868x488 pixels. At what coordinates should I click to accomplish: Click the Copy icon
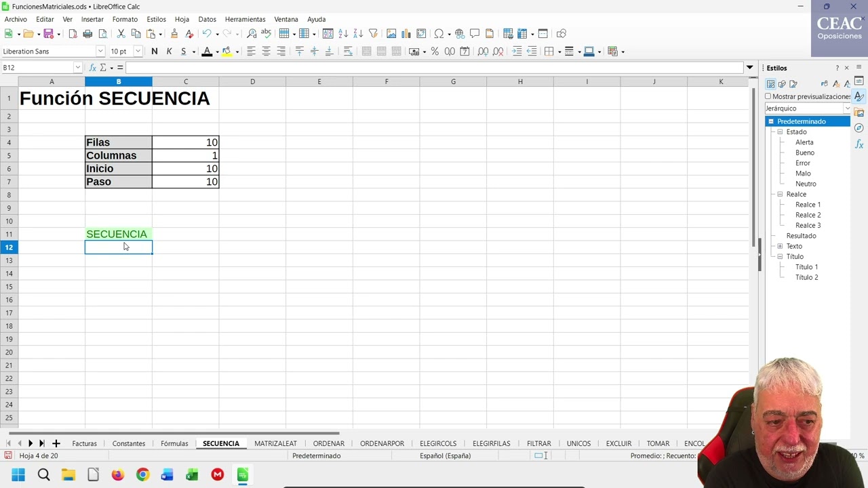click(136, 33)
